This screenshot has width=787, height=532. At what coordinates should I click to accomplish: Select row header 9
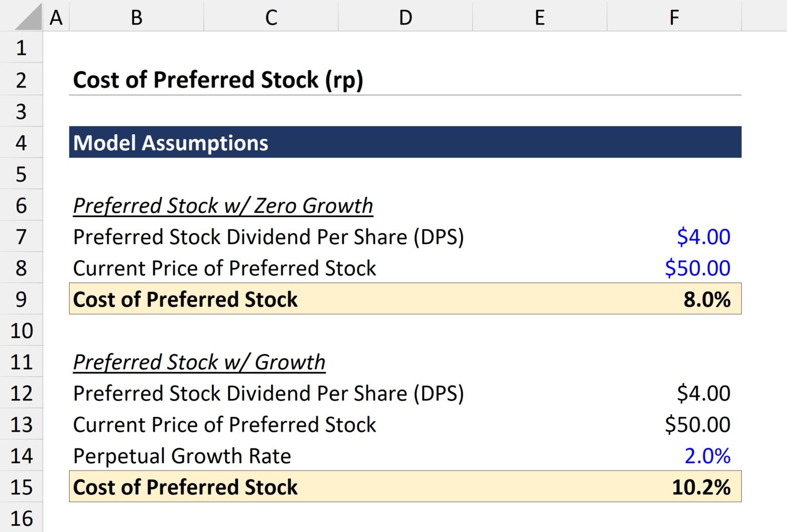click(21, 300)
